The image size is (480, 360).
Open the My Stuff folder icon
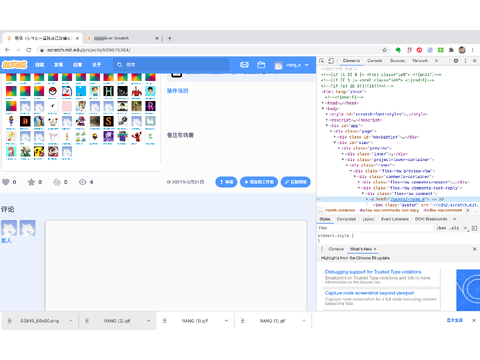(261, 65)
